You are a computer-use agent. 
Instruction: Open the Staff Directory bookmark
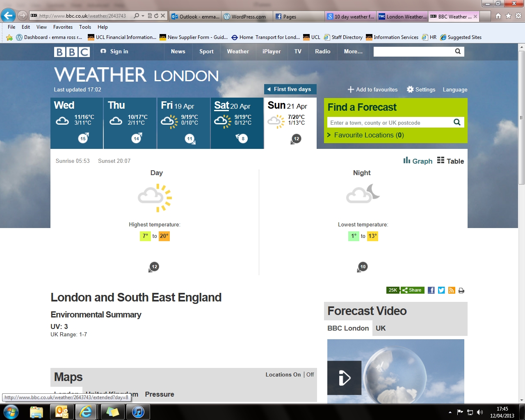click(x=343, y=37)
